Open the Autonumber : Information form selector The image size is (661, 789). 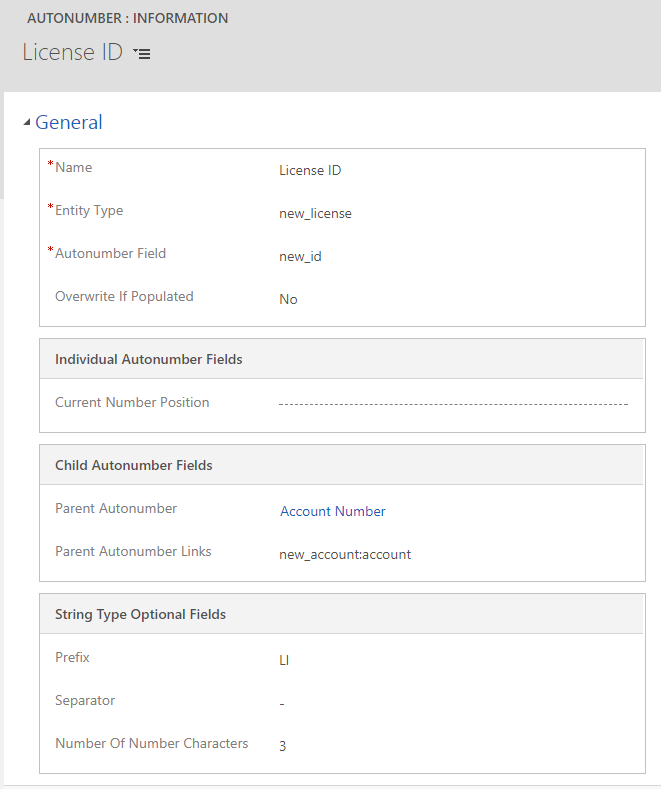[127, 18]
